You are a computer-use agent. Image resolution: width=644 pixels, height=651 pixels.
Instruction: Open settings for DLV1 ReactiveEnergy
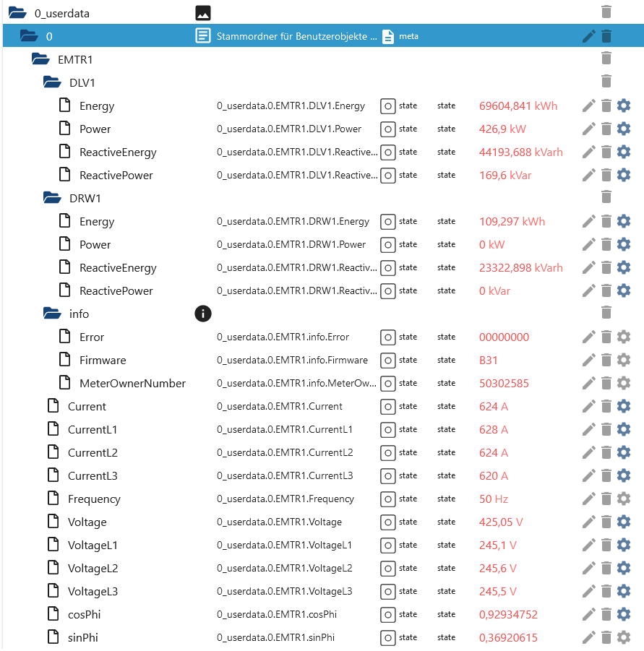(624, 152)
